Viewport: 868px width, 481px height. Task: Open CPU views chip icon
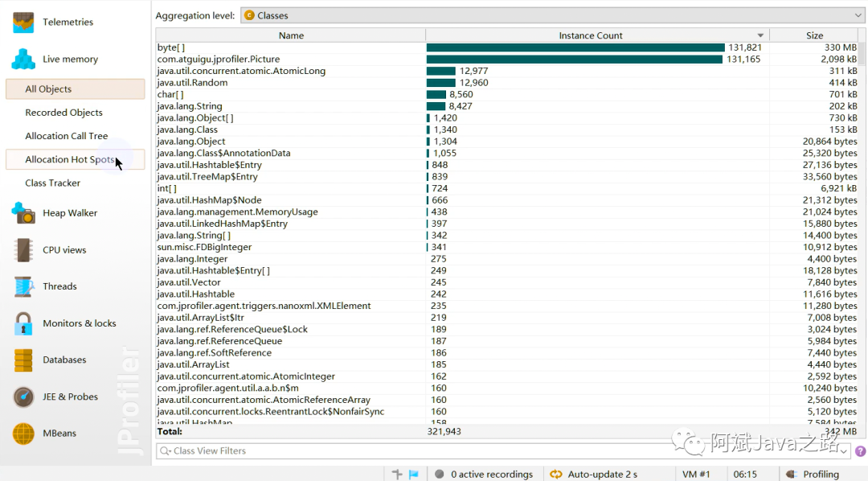pyautogui.click(x=23, y=250)
